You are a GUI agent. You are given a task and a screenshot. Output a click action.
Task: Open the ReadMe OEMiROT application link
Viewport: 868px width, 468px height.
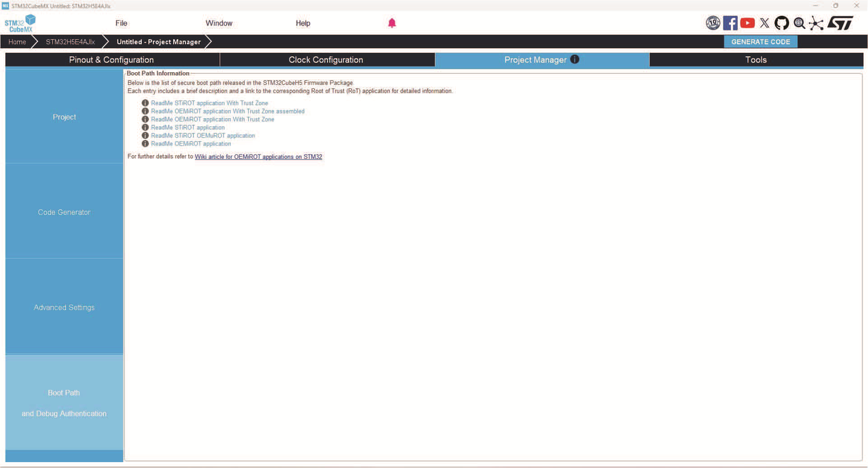coord(191,144)
